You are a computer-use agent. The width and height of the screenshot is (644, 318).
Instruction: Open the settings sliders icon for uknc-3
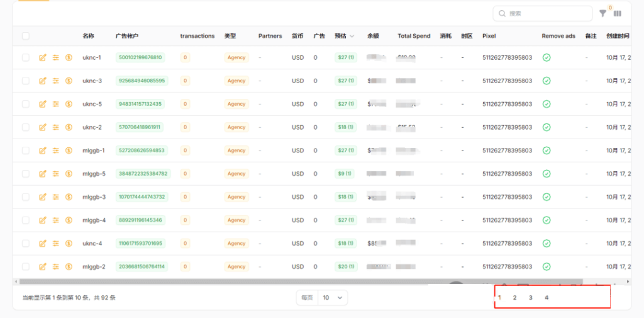[x=55, y=81]
